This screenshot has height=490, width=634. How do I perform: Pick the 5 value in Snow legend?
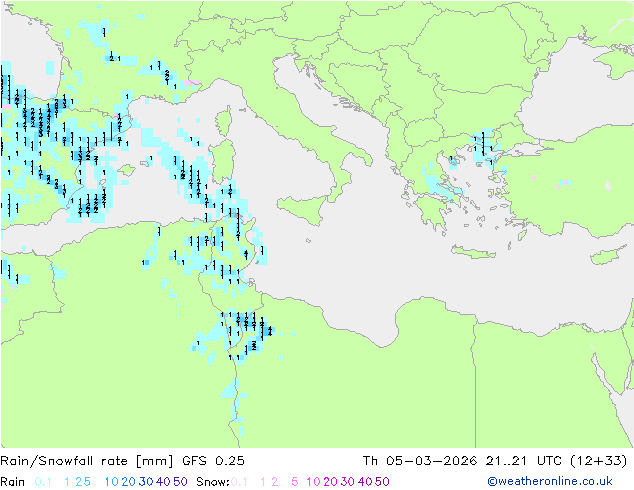(294, 482)
